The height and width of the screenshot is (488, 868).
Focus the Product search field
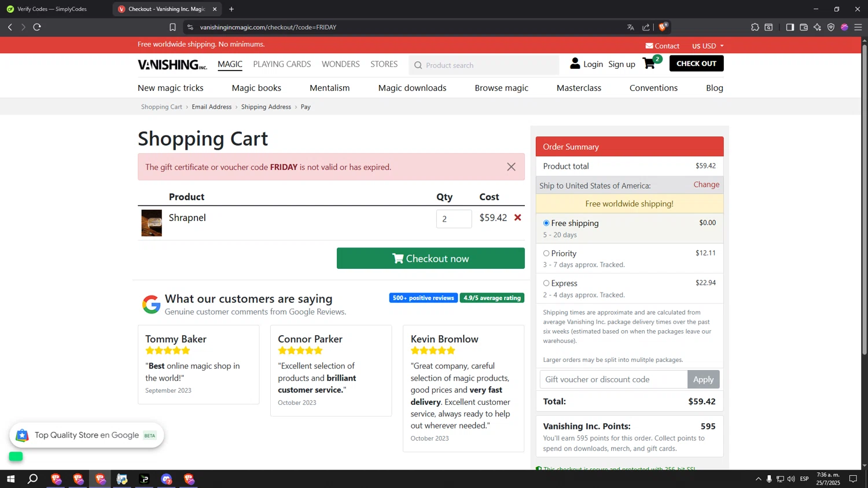coord(484,65)
